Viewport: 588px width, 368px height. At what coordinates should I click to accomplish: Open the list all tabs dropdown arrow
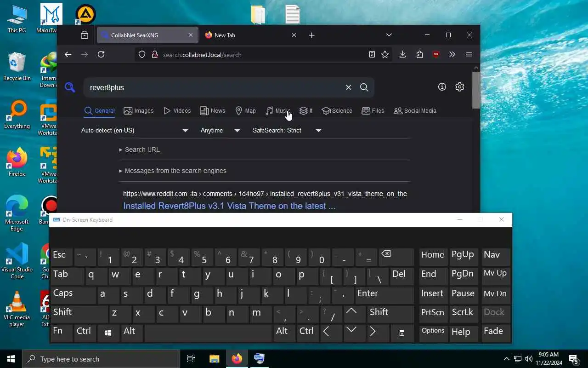point(389,35)
